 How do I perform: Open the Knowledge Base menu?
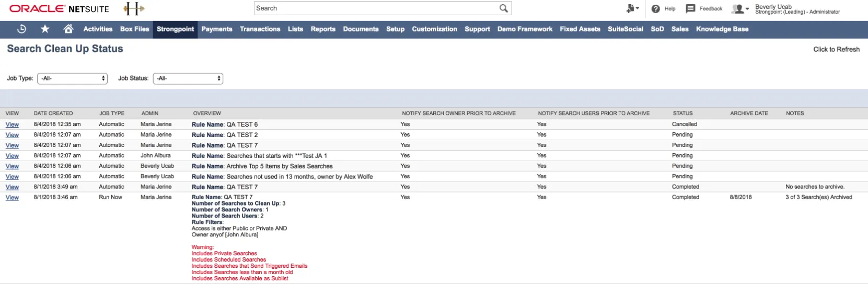(722, 29)
